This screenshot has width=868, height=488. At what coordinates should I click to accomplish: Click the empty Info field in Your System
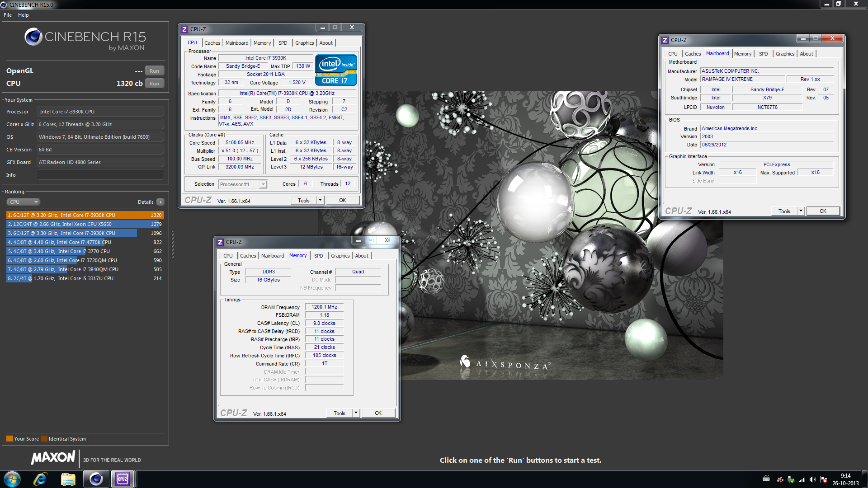[100, 175]
